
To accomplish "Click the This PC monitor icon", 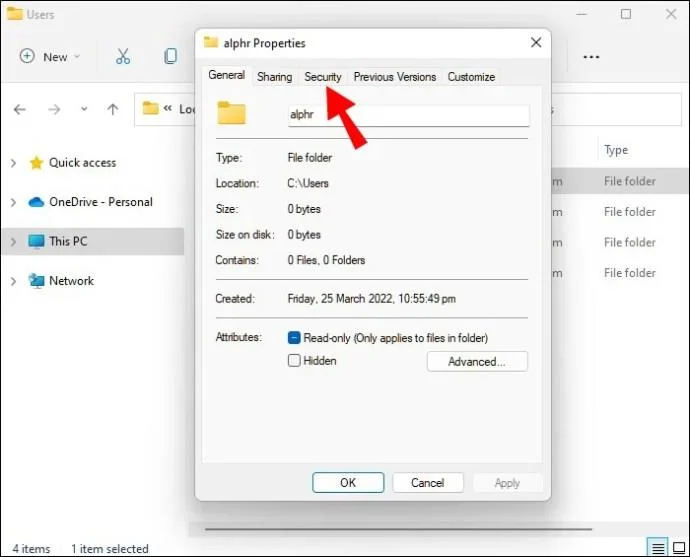I will pyautogui.click(x=36, y=242).
